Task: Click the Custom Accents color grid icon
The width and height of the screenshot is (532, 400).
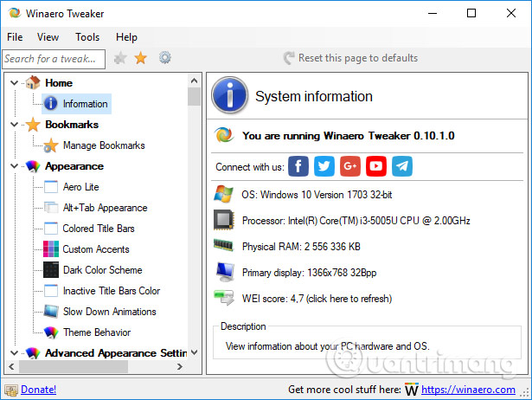Action: coord(51,248)
